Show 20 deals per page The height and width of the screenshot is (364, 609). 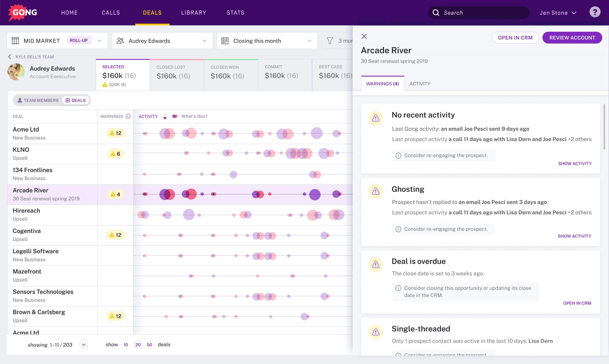[x=138, y=345]
